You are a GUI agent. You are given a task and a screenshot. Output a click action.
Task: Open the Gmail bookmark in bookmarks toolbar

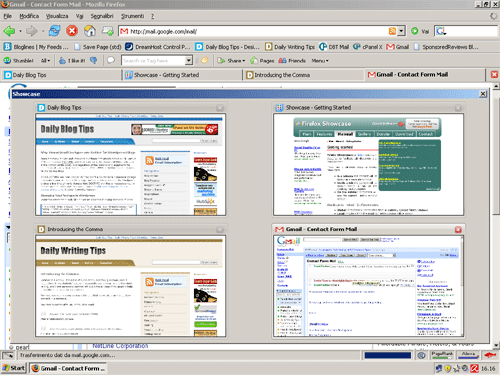pos(398,47)
